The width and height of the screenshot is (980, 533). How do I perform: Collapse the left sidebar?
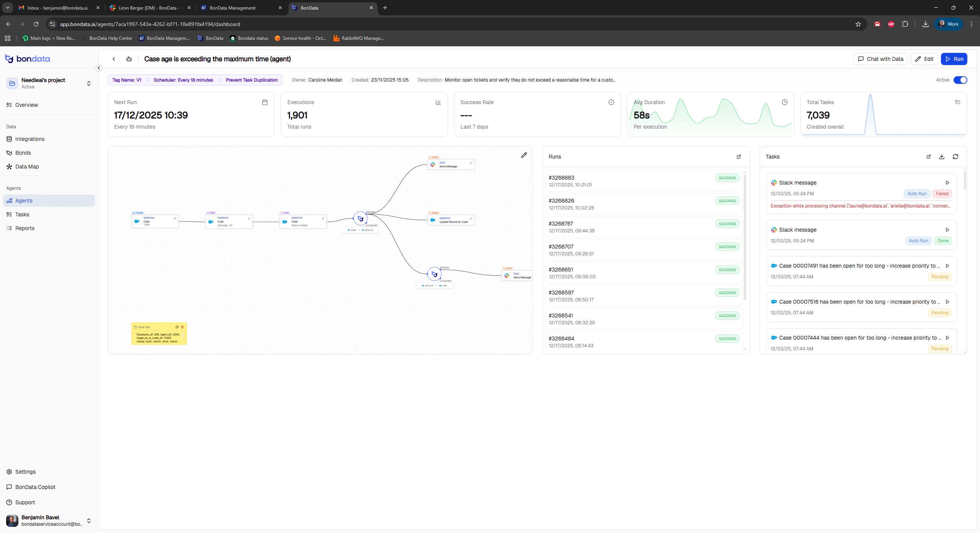[x=99, y=68]
